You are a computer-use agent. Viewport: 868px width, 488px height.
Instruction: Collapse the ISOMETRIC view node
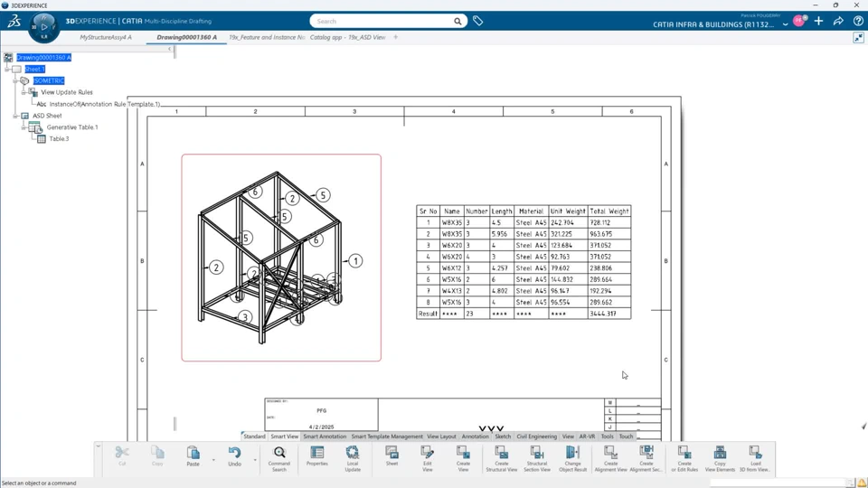(x=15, y=80)
